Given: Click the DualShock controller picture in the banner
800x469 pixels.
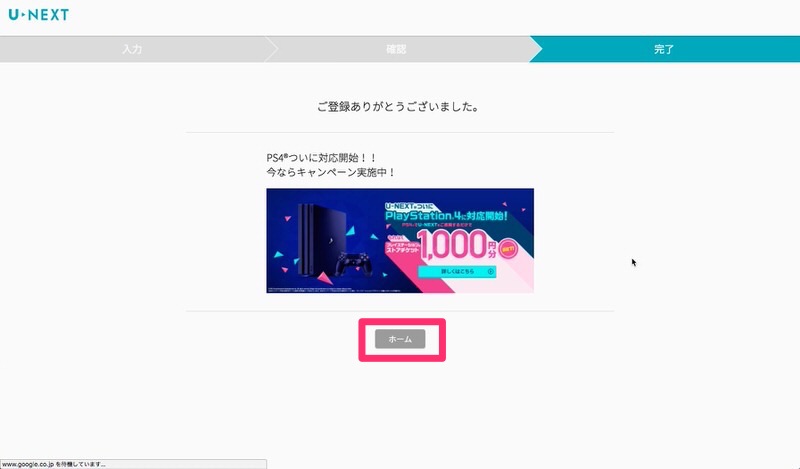Looking at the screenshot, I should 355,264.
